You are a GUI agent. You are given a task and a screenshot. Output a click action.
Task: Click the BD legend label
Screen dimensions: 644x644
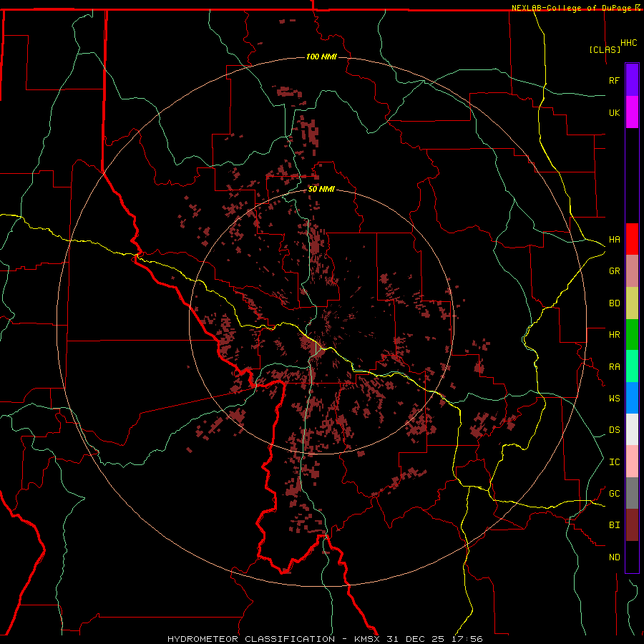pos(614,303)
